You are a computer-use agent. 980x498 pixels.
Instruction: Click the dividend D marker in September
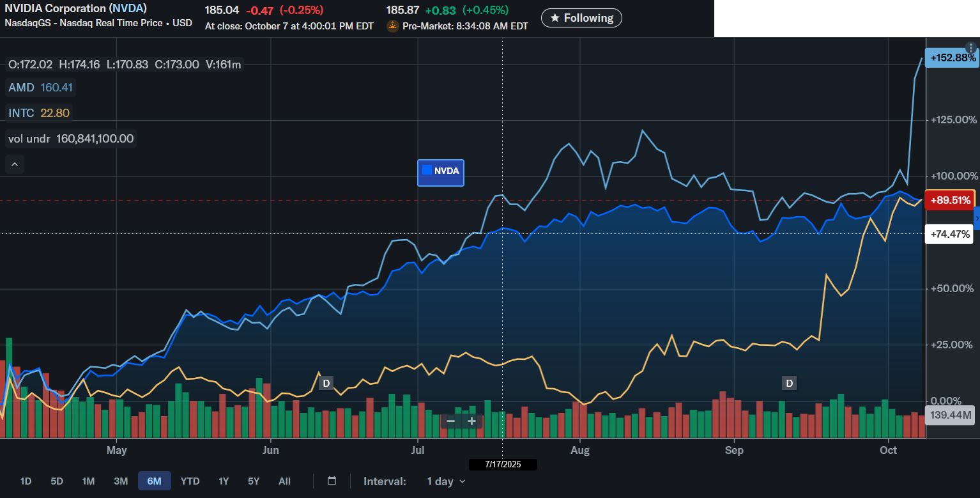click(x=790, y=384)
